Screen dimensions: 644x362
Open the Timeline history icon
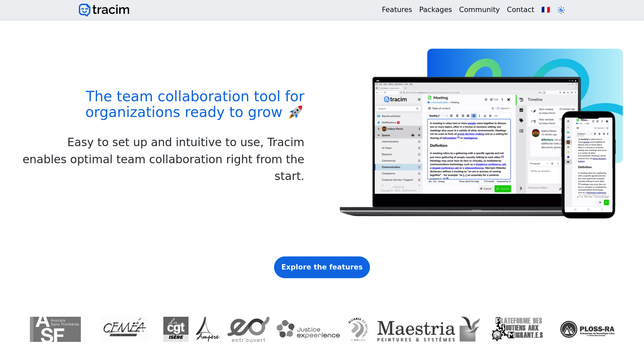point(522,100)
